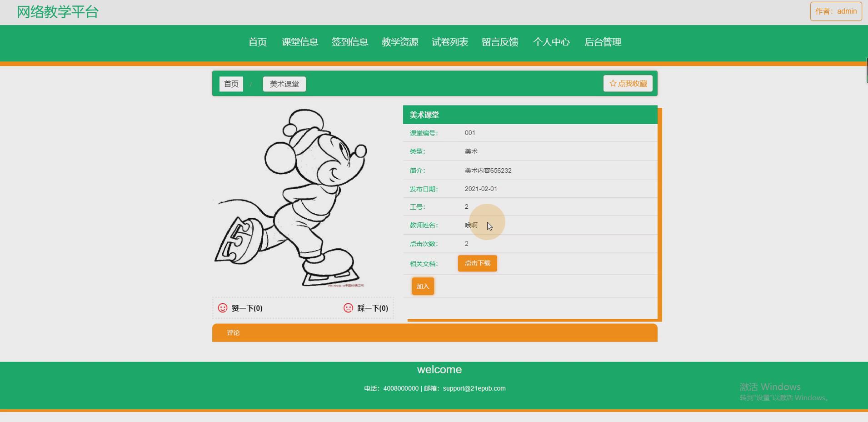
Task: Click 踩一下(0) dislike text
Action: click(x=373, y=308)
